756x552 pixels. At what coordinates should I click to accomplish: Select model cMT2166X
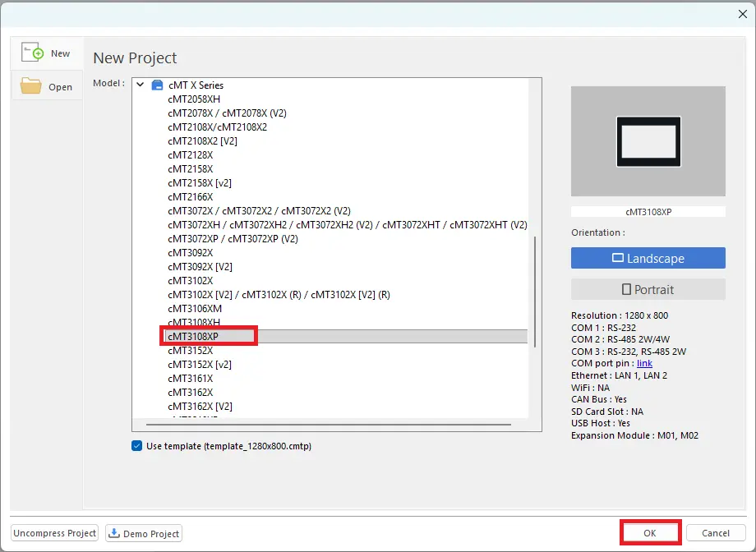pos(191,196)
